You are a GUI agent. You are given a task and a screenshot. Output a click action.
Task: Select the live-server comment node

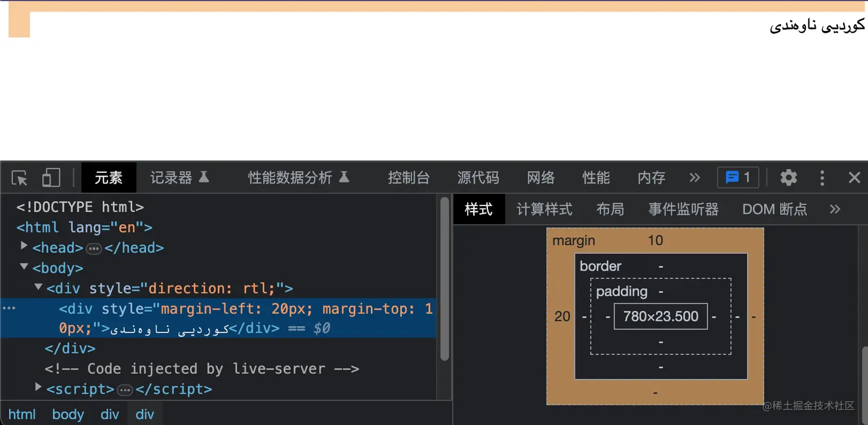coord(202,369)
